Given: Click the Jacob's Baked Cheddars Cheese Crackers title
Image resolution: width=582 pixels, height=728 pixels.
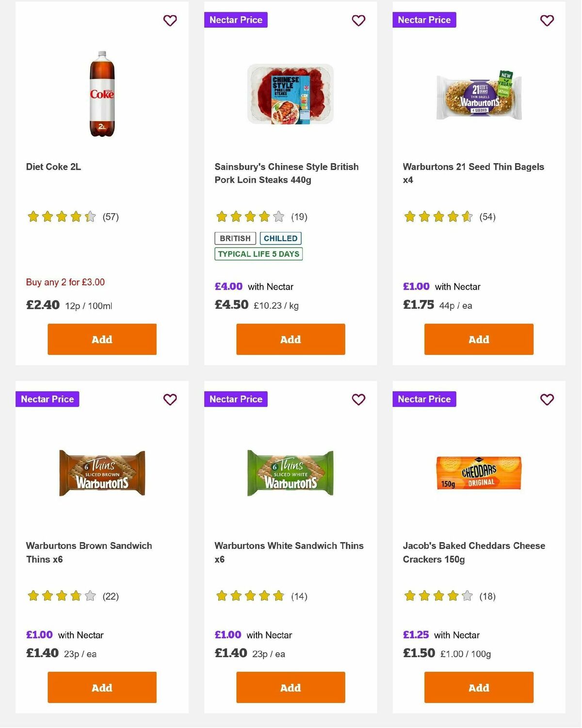Looking at the screenshot, I should click(474, 552).
